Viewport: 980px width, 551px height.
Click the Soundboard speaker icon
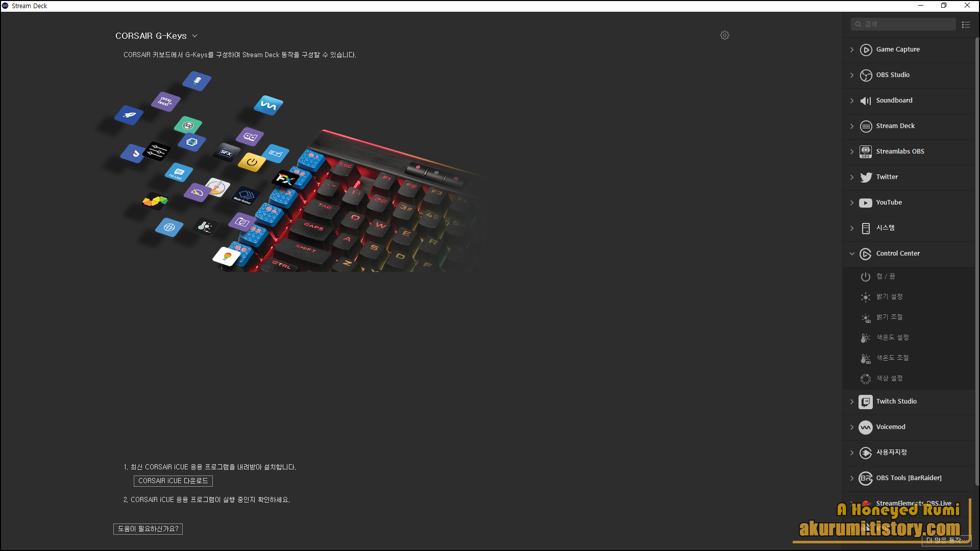866,101
